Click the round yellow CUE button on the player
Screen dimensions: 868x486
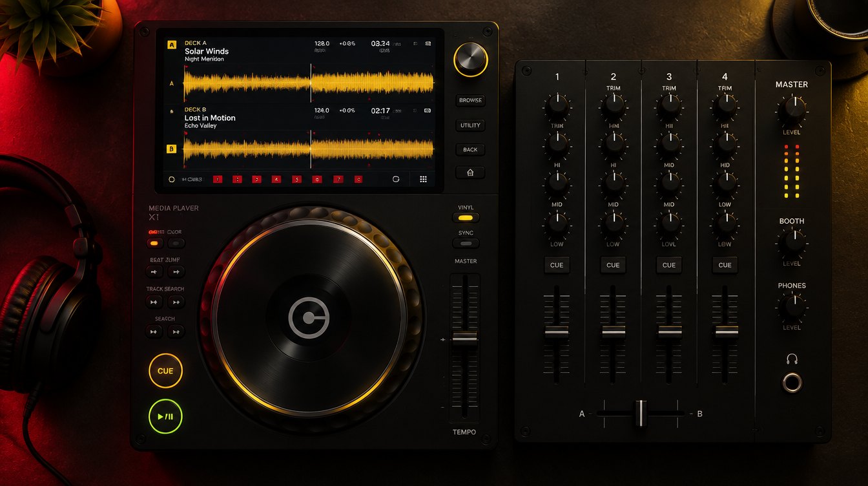click(165, 371)
